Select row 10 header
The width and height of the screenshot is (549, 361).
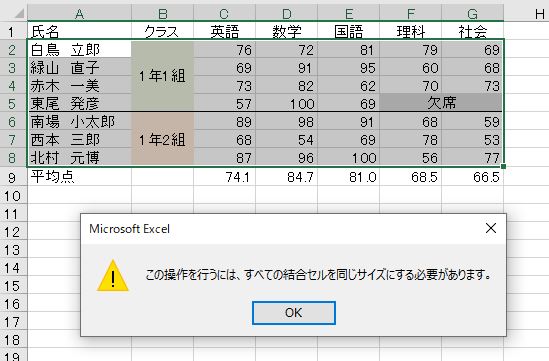(x=13, y=195)
